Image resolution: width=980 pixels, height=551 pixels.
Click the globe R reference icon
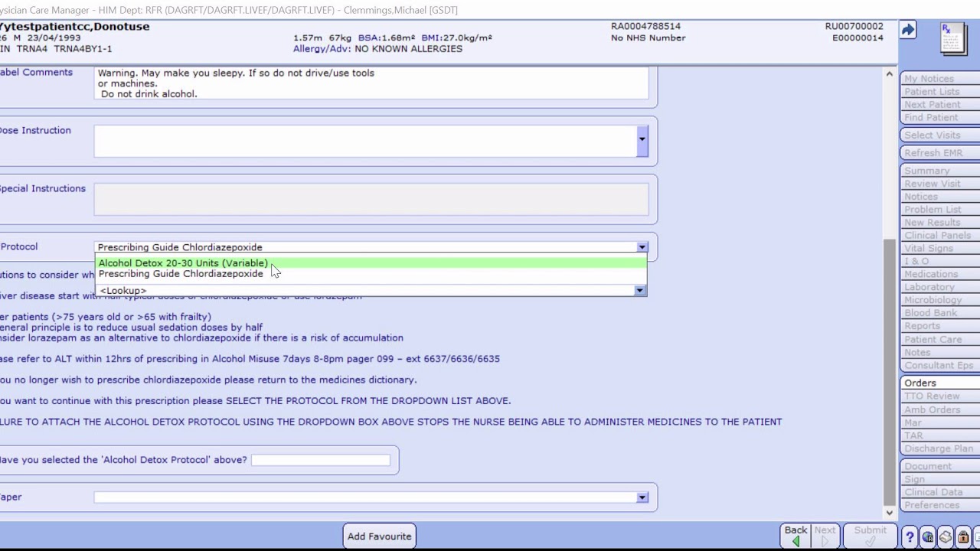[x=927, y=536]
